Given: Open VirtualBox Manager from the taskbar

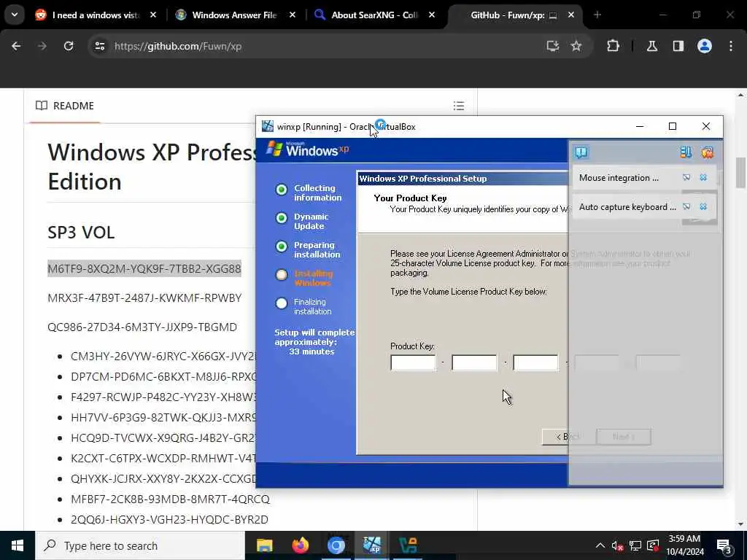Looking at the screenshot, I should [x=408, y=545].
